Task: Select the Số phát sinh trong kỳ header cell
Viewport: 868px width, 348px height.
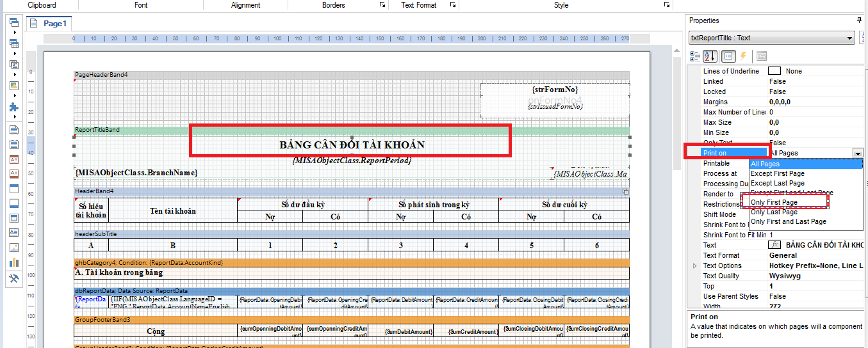Action: pyautogui.click(x=434, y=205)
